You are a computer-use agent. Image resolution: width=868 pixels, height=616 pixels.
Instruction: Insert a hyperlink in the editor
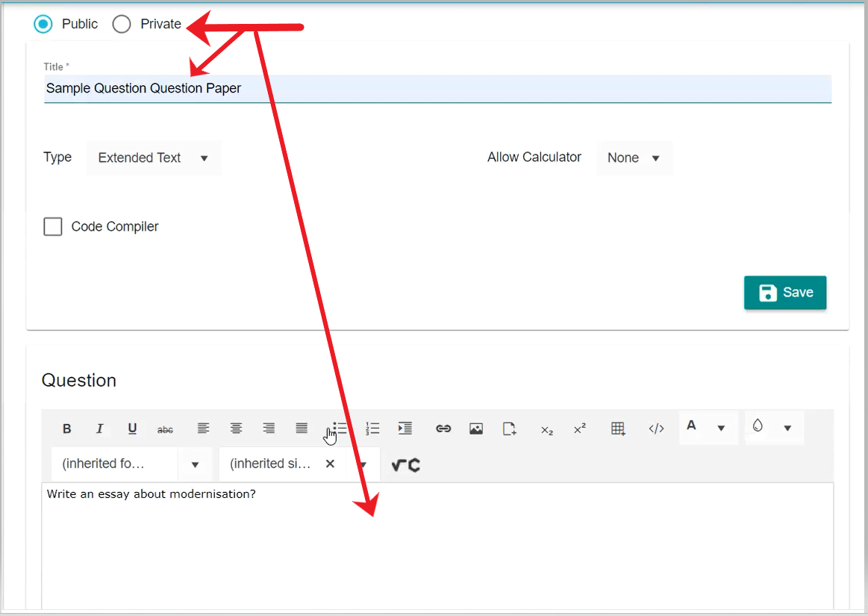443,429
